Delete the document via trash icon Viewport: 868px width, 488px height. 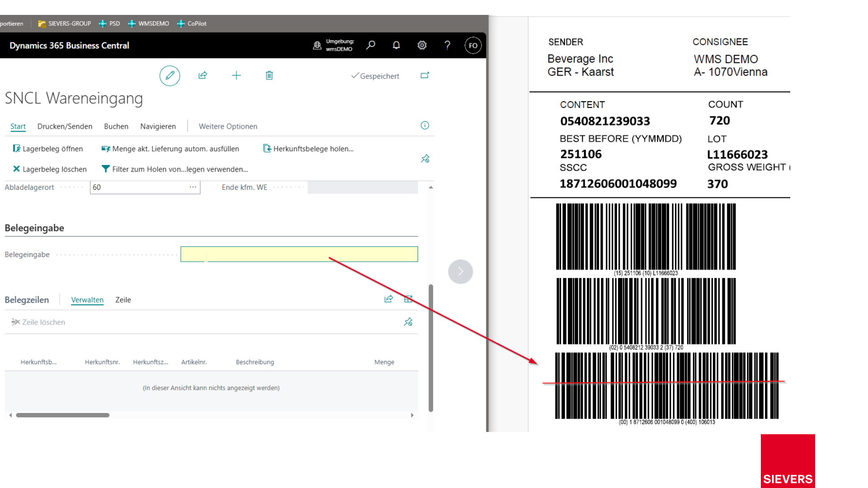tap(269, 75)
